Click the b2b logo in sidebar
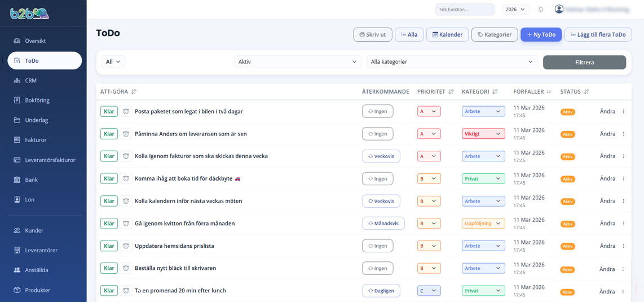644x302 pixels. click(29, 14)
